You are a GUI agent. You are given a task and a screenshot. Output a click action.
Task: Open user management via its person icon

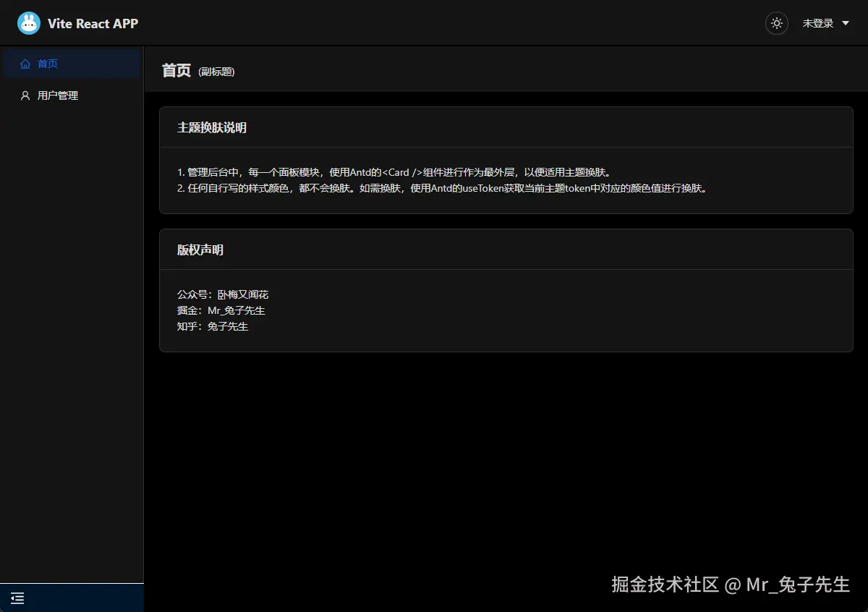click(25, 95)
